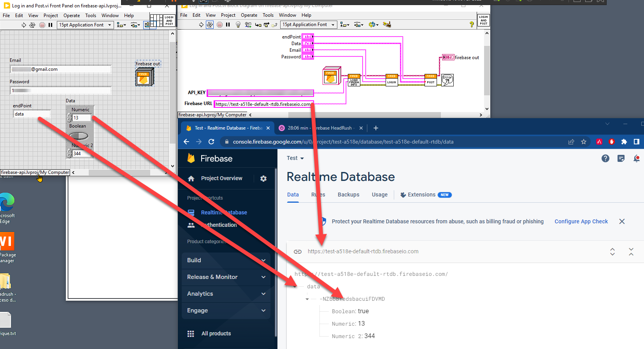Viewport: 644px width, 349px height.
Task: Click stepper arrows of Numeric control
Action: (x=70, y=118)
